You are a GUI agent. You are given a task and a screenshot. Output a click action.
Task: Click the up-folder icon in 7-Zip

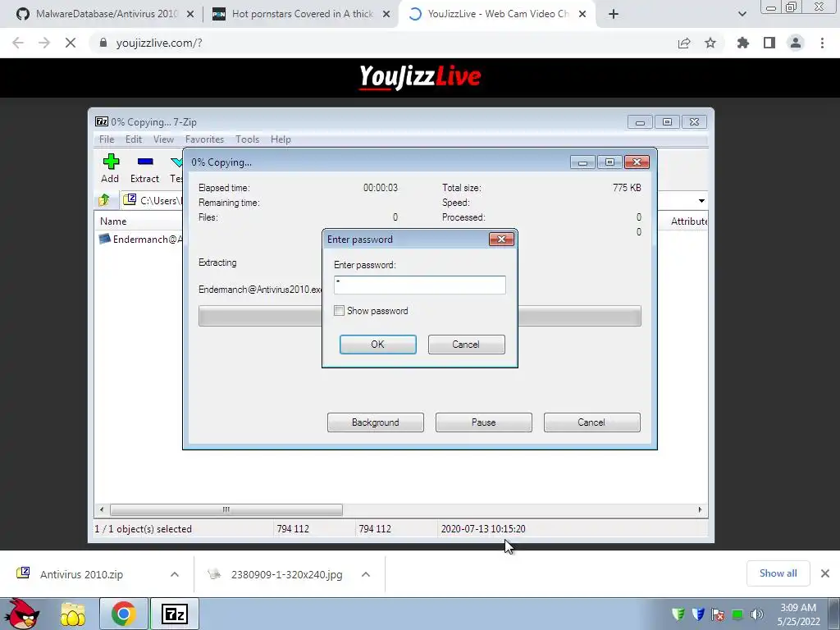coord(104,200)
